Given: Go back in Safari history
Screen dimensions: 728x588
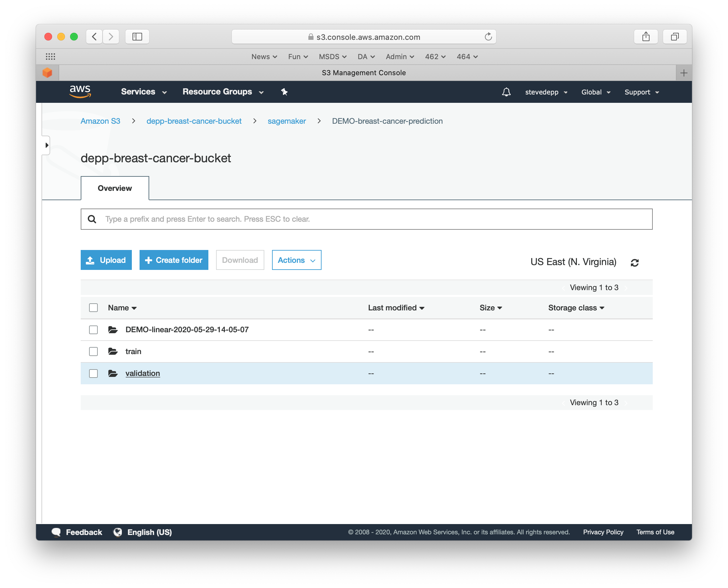Looking at the screenshot, I should tap(95, 37).
